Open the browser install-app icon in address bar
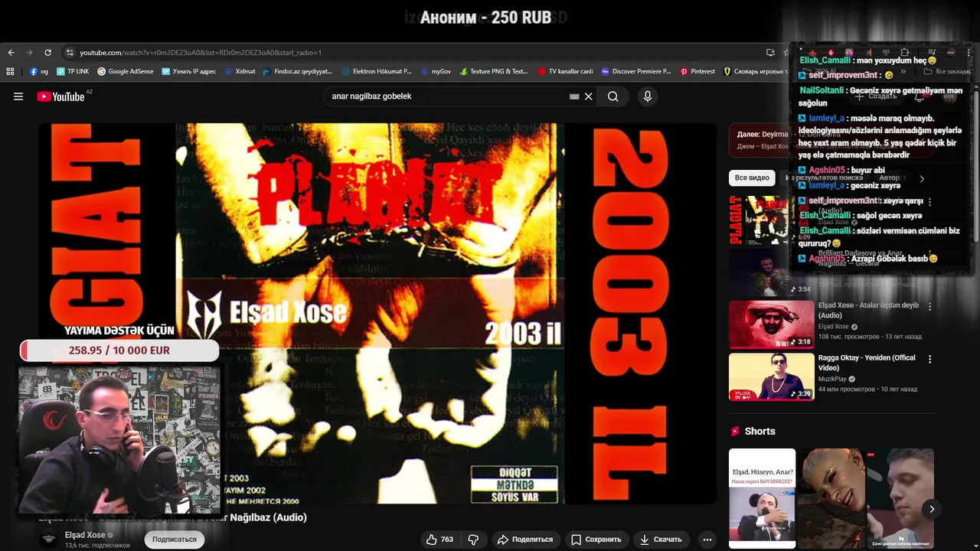This screenshot has width=980, height=551. tap(770, 53)
